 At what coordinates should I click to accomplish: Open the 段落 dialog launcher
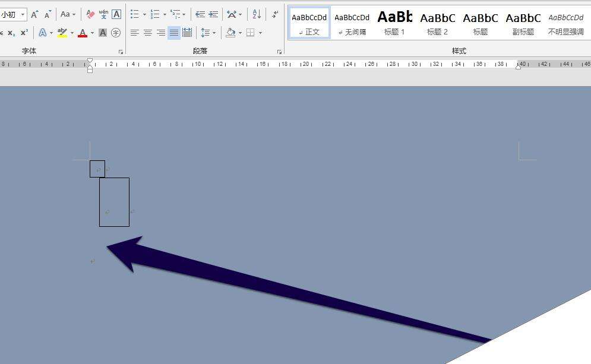[x=279, y=52]
